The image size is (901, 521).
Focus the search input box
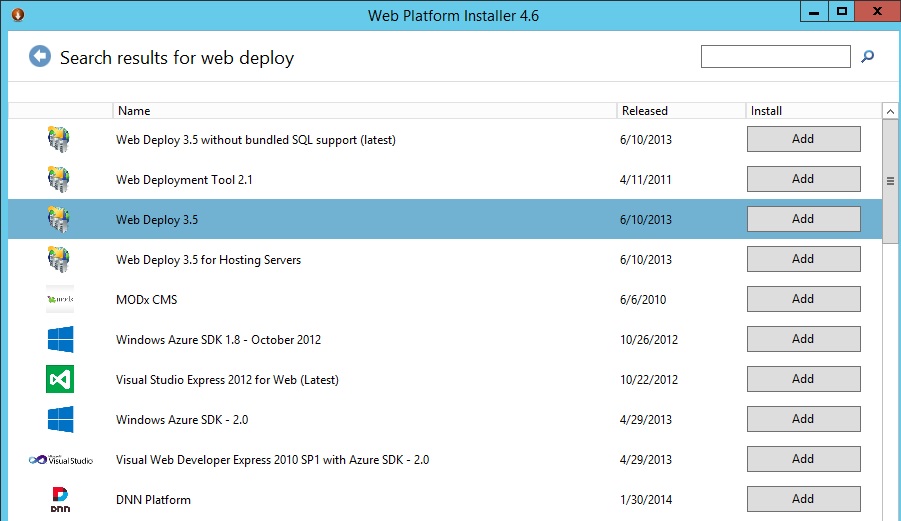point(775,56)
